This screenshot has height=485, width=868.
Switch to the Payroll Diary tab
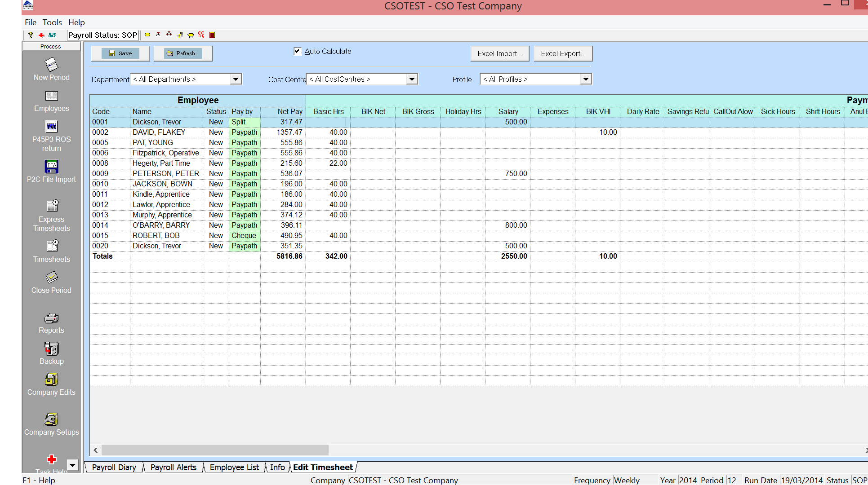point(113,467)
